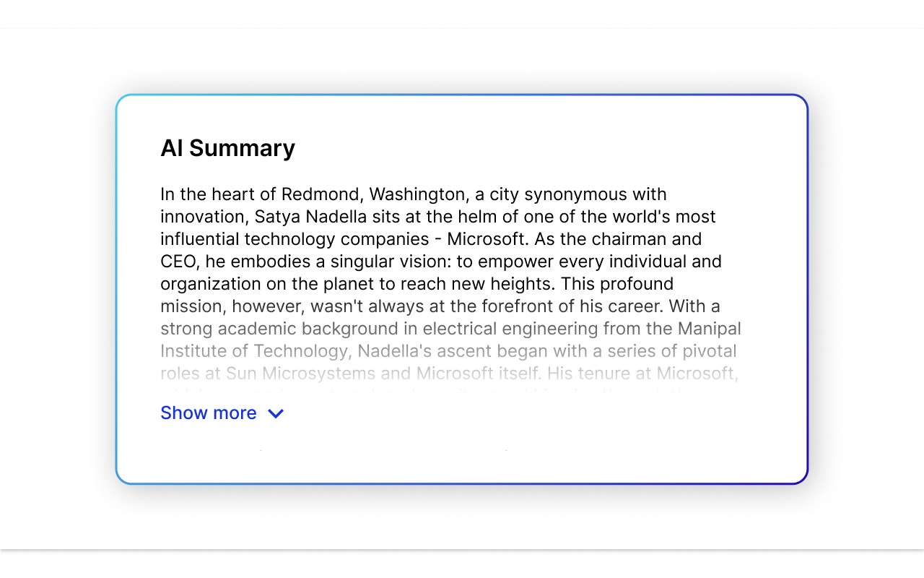The height and width of the screenshot is (578, 924).
Task: Expand summary using the down chevron
Action: [x=276, y=413]
